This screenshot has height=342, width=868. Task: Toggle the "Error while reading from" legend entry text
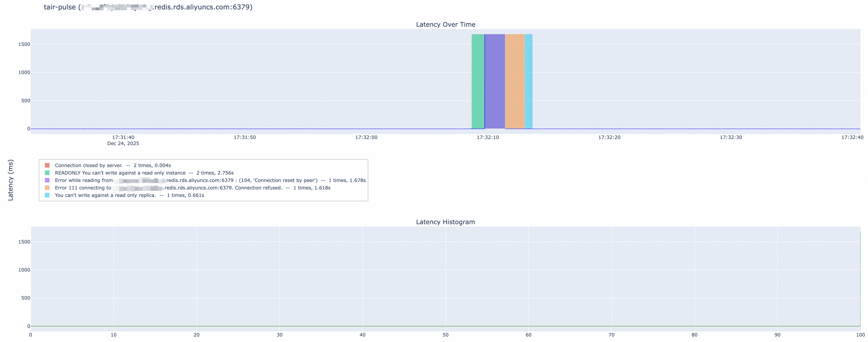coord(84,180)
